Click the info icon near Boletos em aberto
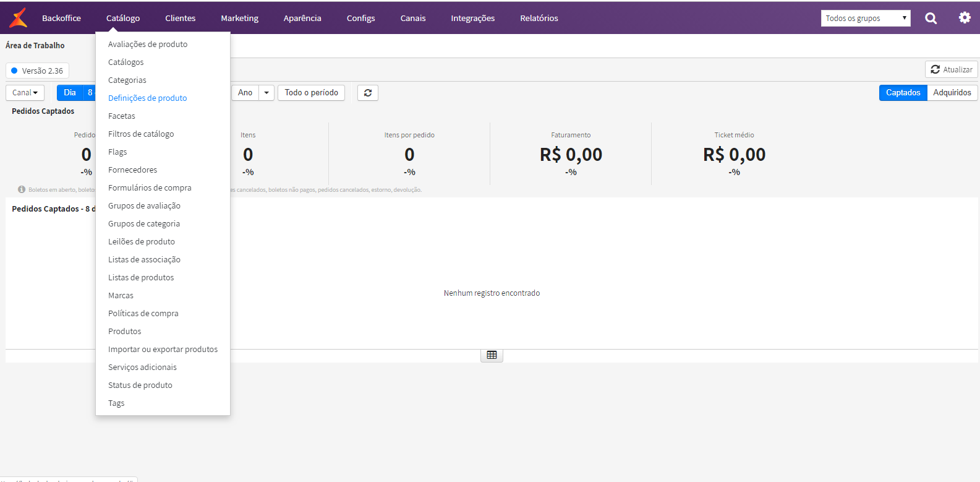Viewport: 980px width, 482px height. 22,189
